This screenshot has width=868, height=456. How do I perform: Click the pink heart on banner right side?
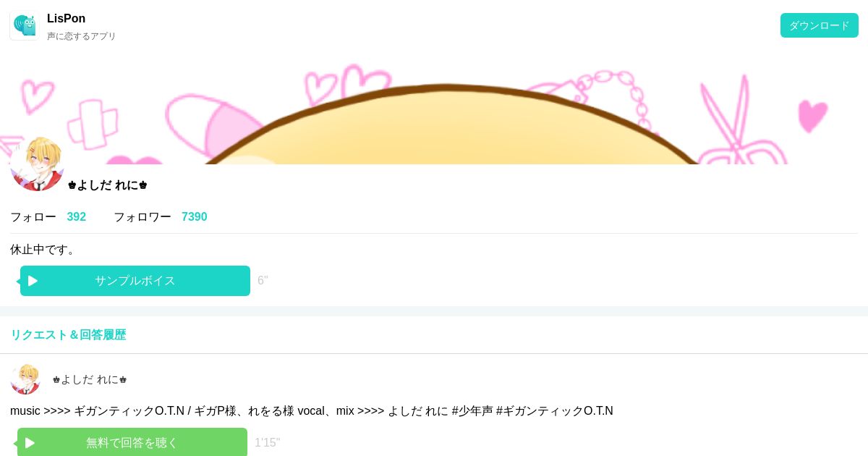pyautogui.click(x=812, y=116)
